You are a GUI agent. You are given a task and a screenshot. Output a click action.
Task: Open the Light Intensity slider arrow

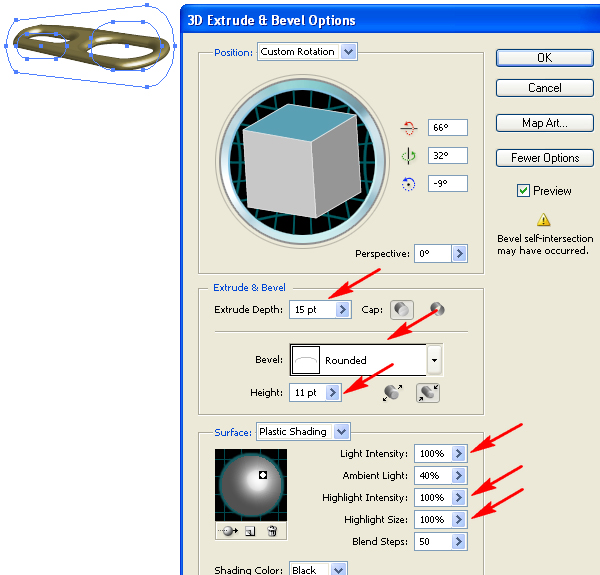click(459, 454)
